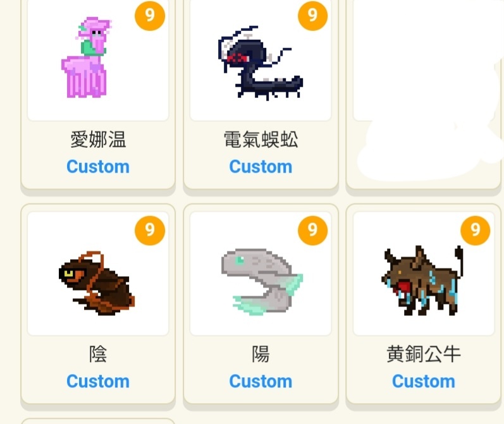Select the brown hooded fish sprite
Image resolution: width=504 pixels, height=424 pixels.
coord(97,283)
